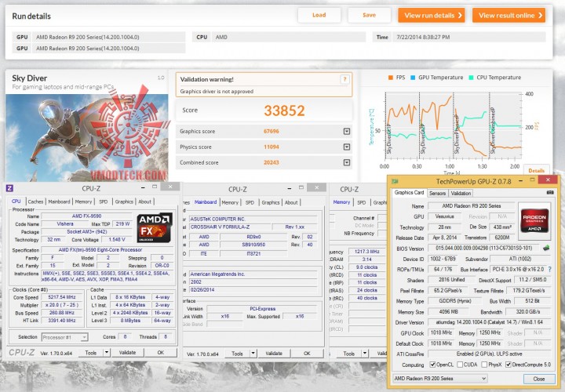This screenshot has height=392, width=565.
Task: Select Mainboard tab in middle CPU-Z window
Action: coord(206,202)
